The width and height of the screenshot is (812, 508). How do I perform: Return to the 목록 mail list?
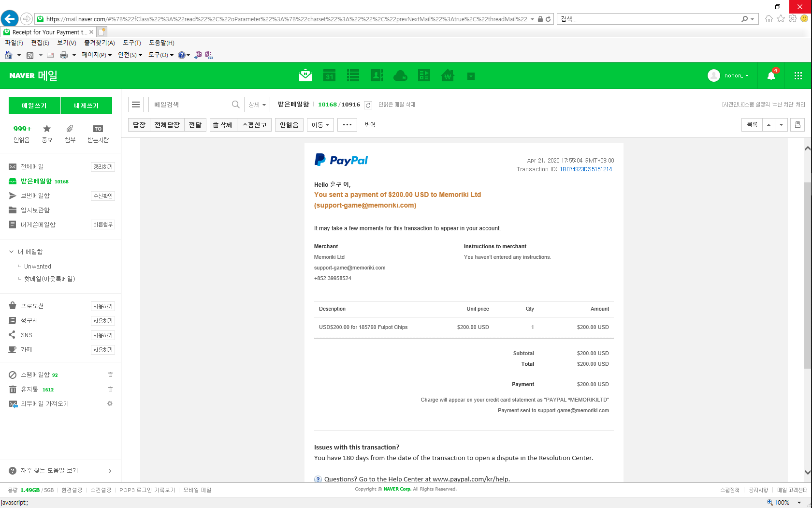(x=752, y=125)
